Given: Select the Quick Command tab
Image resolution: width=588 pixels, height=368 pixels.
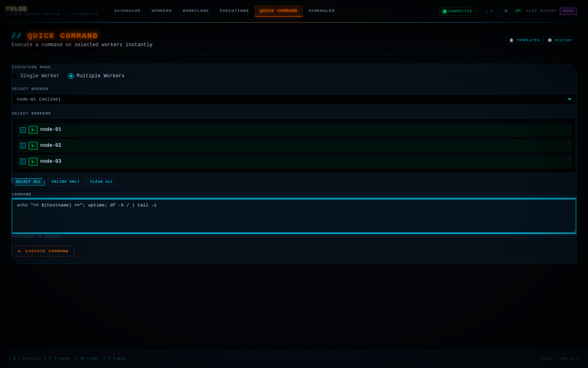Looking at the screenshot, I should click(278, 11).
